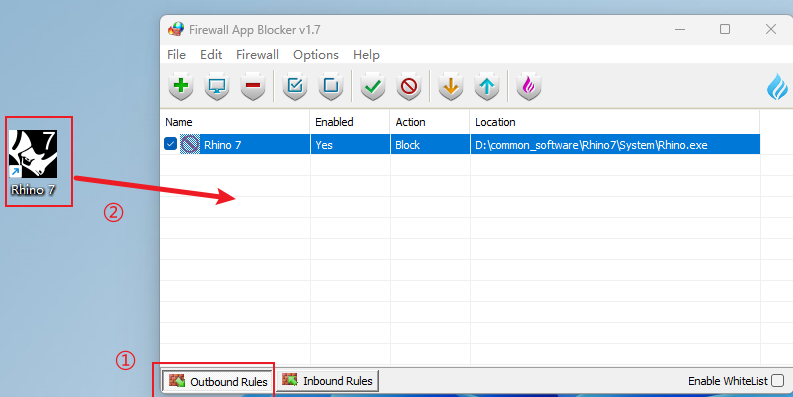Screen dimensions: 793x397
Task: Close the Firewall App Blocker window
Action: pos(771,29)
